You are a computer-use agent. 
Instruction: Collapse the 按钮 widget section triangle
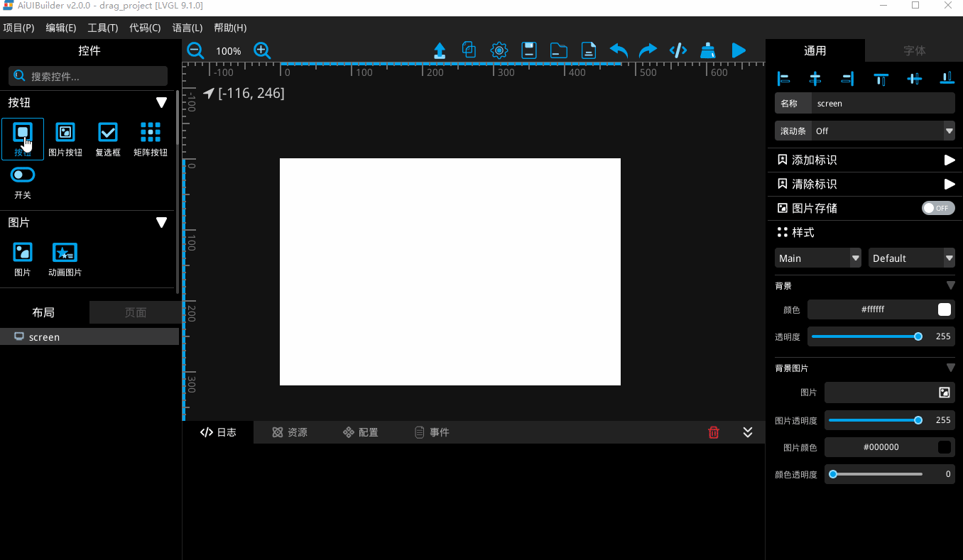coord(161,101)
